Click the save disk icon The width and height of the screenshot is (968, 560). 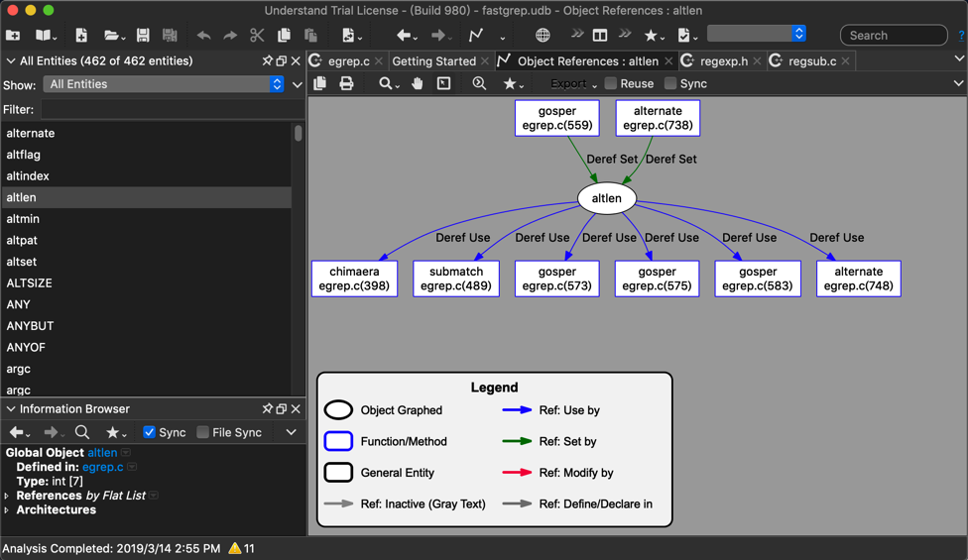click(143, 36)
